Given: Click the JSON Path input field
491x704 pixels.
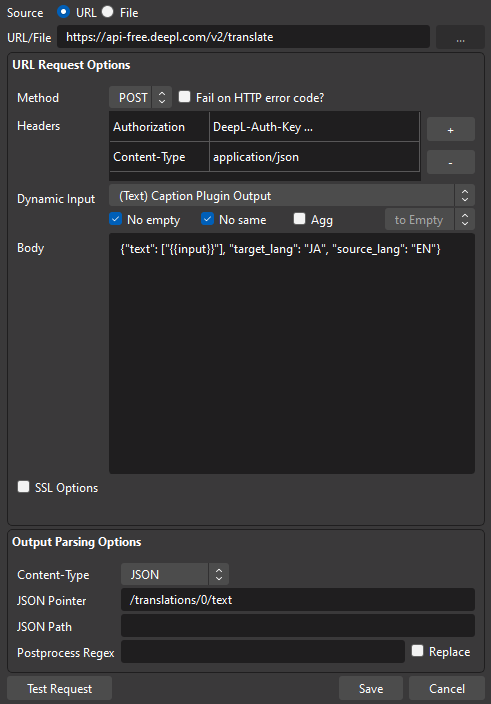Looking at the screenshot, I should pos(298,626).
